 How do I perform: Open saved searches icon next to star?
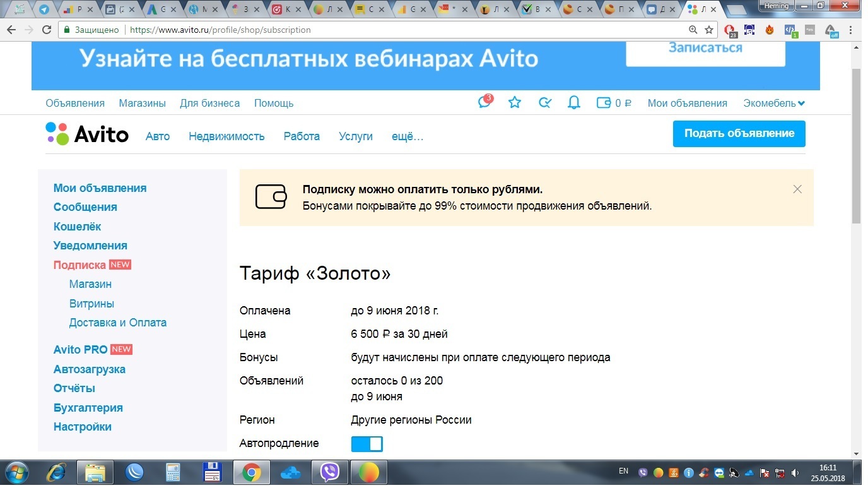[x=545, y=102]
